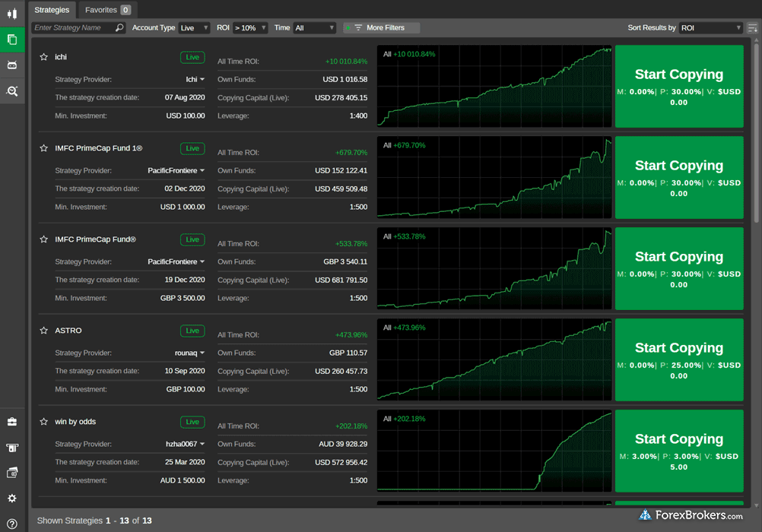Click Start Copying for IMFC PrimeCap Fund 1
This screenshot has height=532, width=762.
(678, 177)
